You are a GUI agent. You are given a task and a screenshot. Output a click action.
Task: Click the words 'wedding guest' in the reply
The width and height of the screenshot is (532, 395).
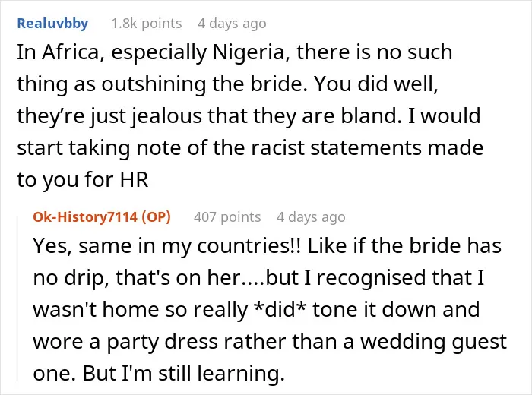tap(433, 341)
